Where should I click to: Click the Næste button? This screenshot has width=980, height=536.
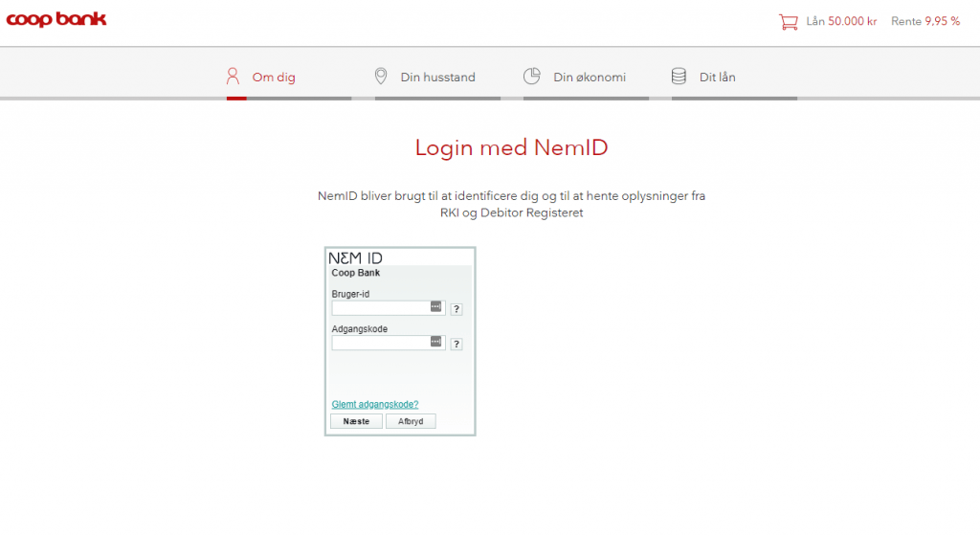[x=356, y=421]
